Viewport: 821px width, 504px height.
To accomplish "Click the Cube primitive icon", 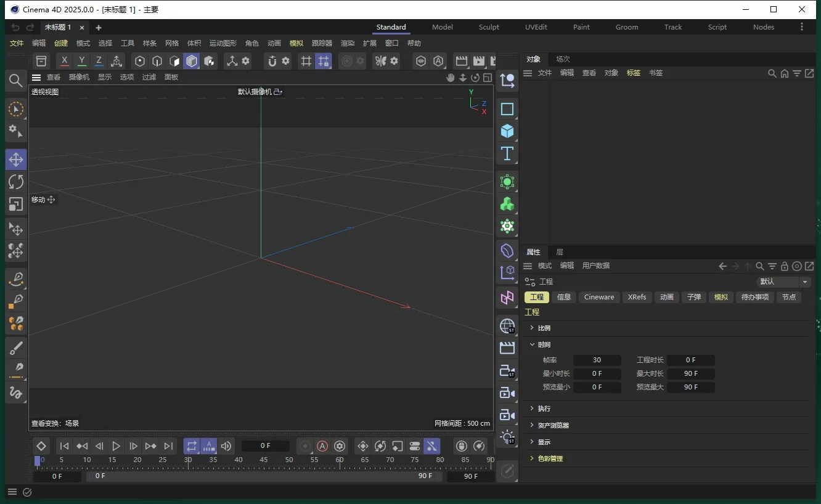I will (507, 131).
